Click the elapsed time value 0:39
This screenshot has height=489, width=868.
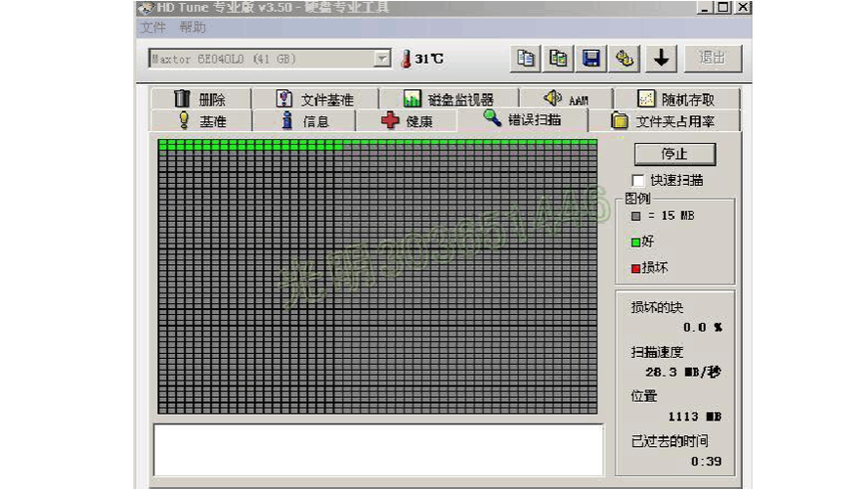(x=707, y=462)
